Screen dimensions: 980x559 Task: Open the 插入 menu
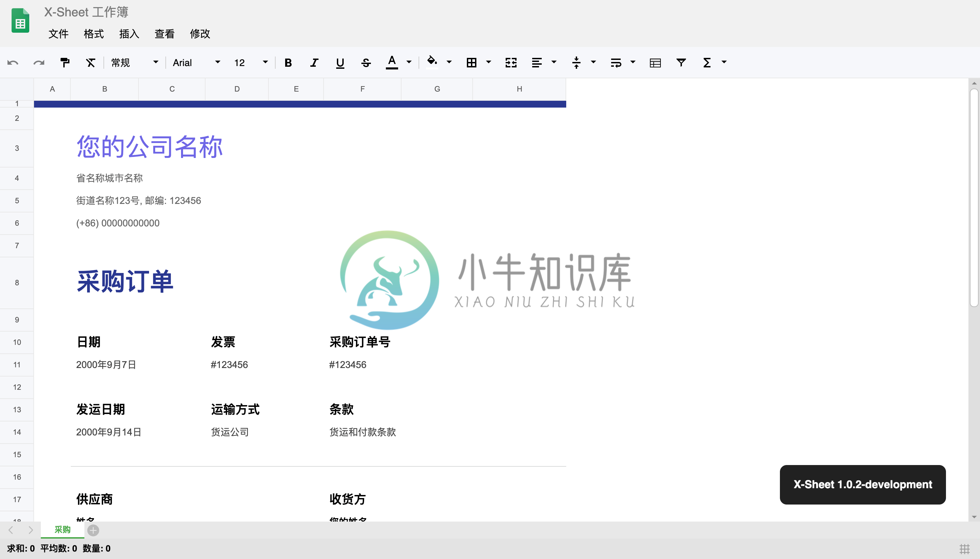tap(129, 34)
